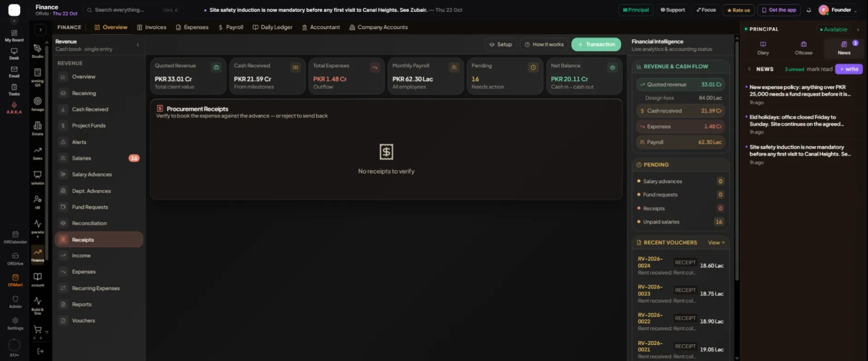Collapse the Principal panel chevron

coord(858,30)
